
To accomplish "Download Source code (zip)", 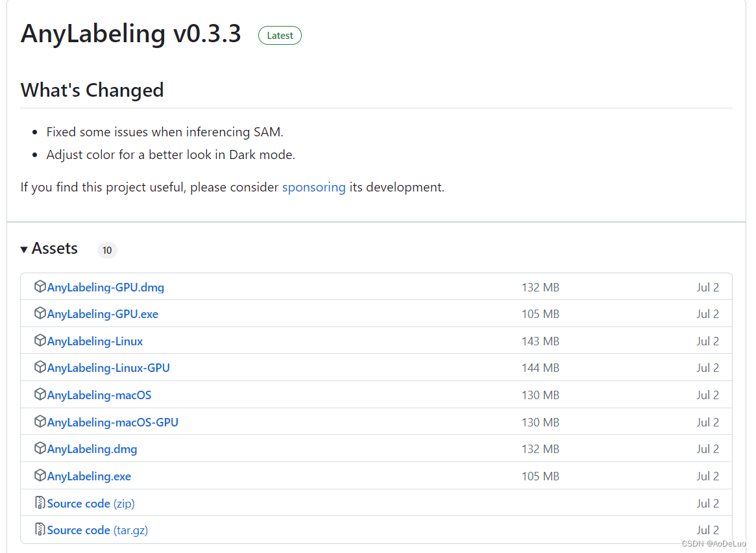I will click(91, 503).
